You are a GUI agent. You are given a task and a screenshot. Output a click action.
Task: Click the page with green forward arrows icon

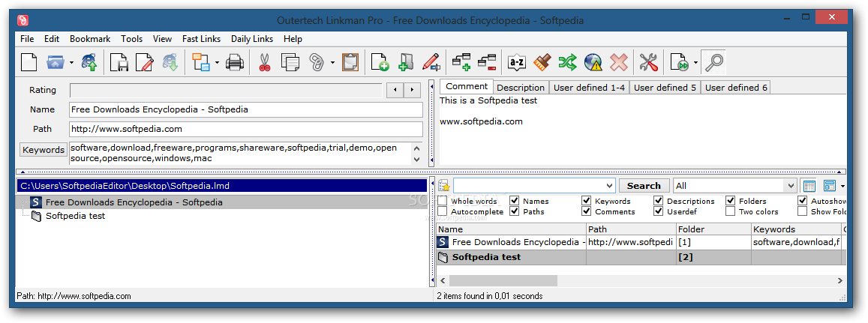point(679,62)
